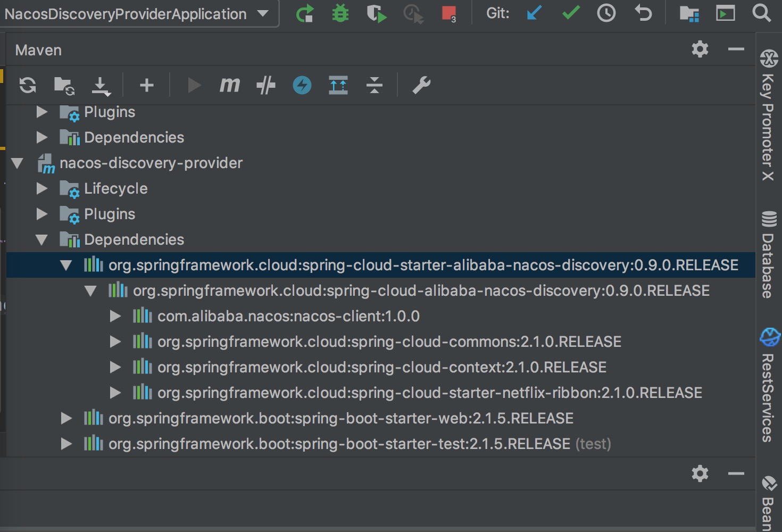Select spring-cloud-context:2.1.0.RELEASE row
This screenshot has width=782, height=532.
(x=381, y=367)
